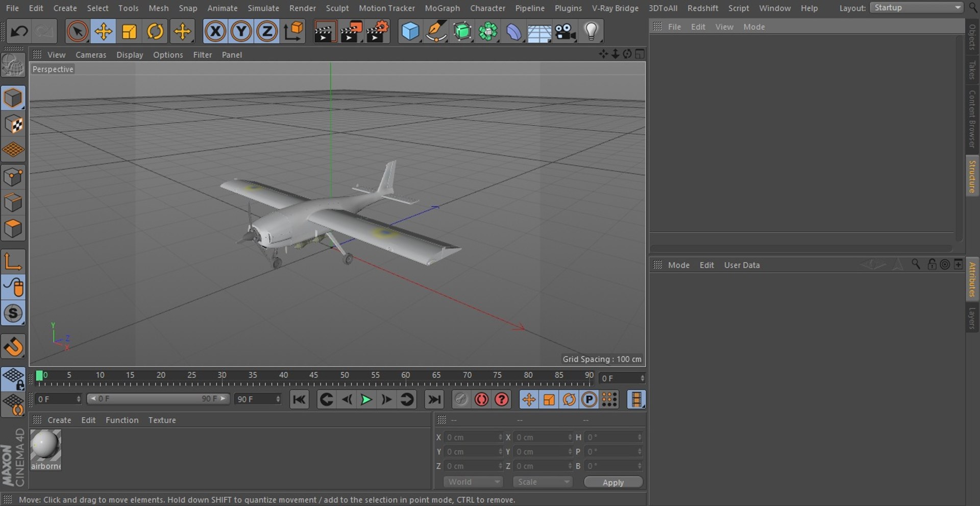Switch to Points mode
The width and height of the screenshot is (980, 506).
tap(13, 177)
